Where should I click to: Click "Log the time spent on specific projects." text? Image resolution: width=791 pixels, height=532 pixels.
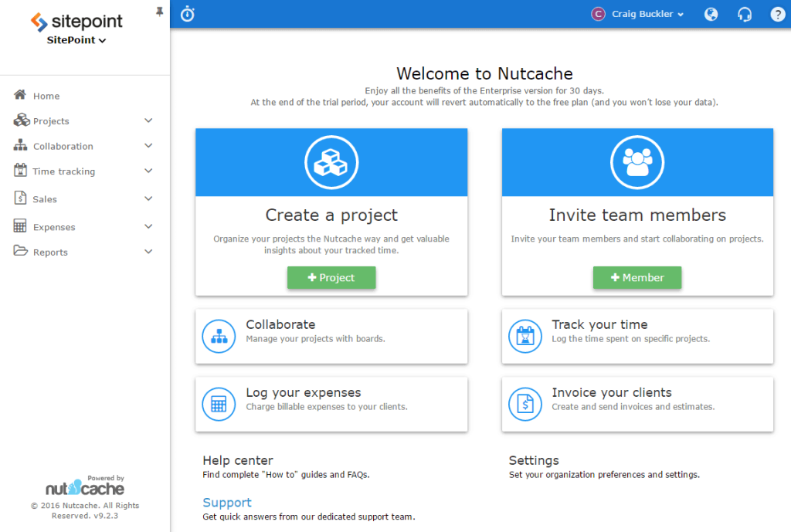tap(630, 339)
